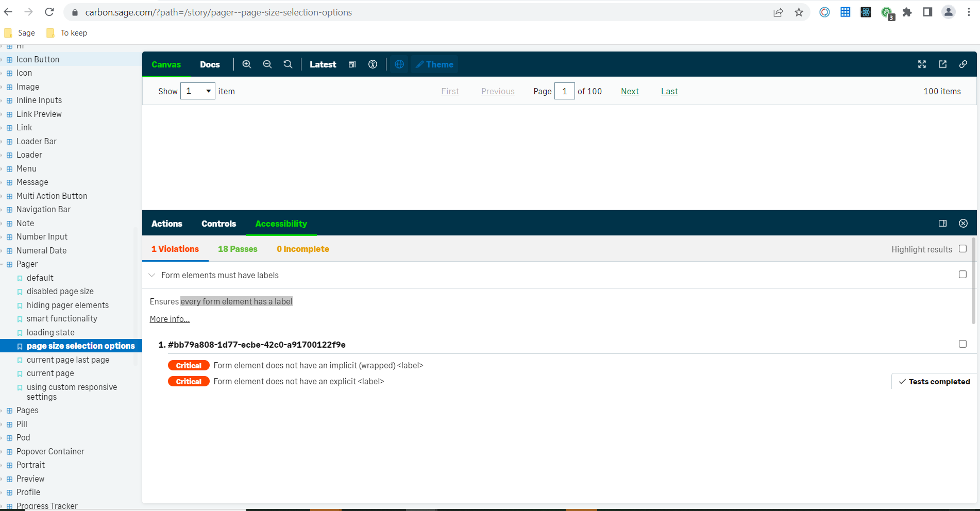This screenshot has height=511, width=980.
Task: Open the To keep bookmarks folder
Action: [66, 33]
